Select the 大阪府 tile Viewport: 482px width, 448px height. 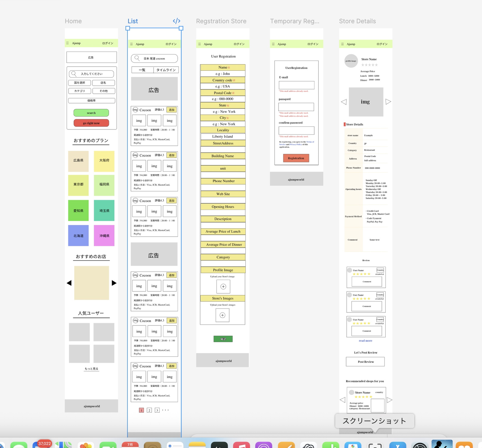104,161
